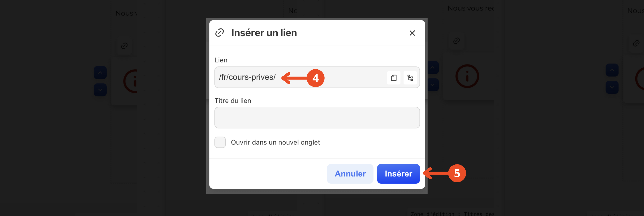The width and height of the screenshot is (644, 216).
Task: Click the link icon on the right background card
Action: [x=456, y=41]
